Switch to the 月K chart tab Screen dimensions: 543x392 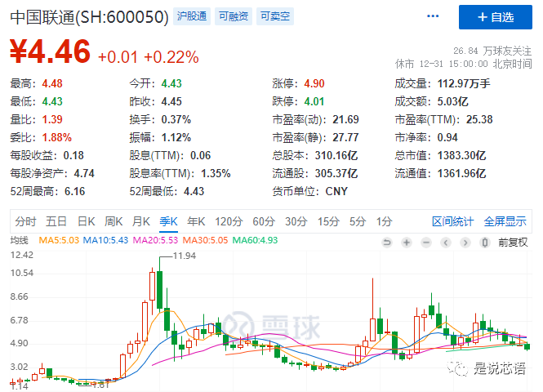tap(141, 221)
